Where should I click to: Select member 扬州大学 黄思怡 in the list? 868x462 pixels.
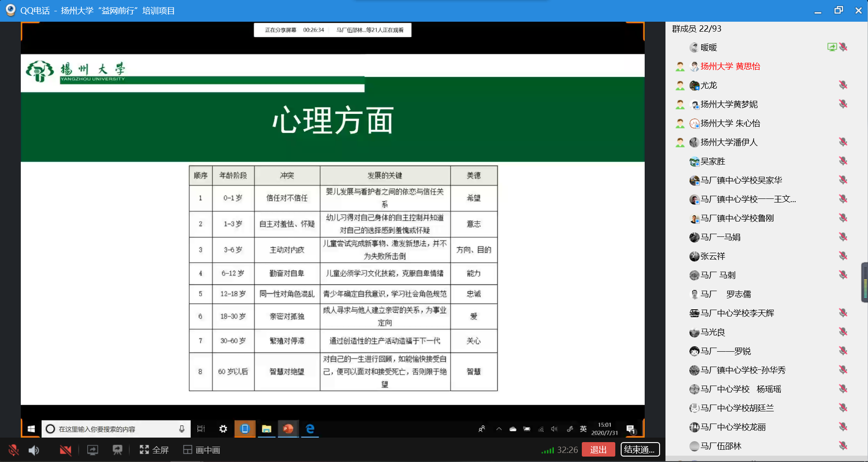point(730,66)
